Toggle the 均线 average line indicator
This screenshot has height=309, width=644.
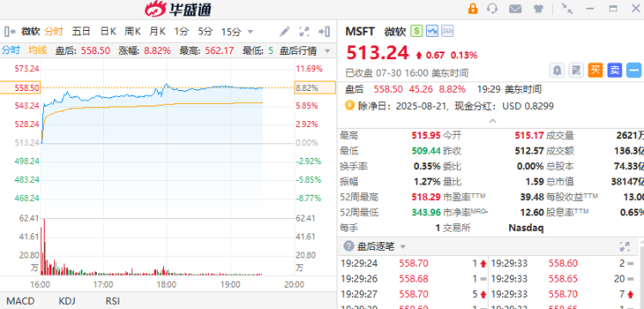pyautogui.click(x=38, y=51)
